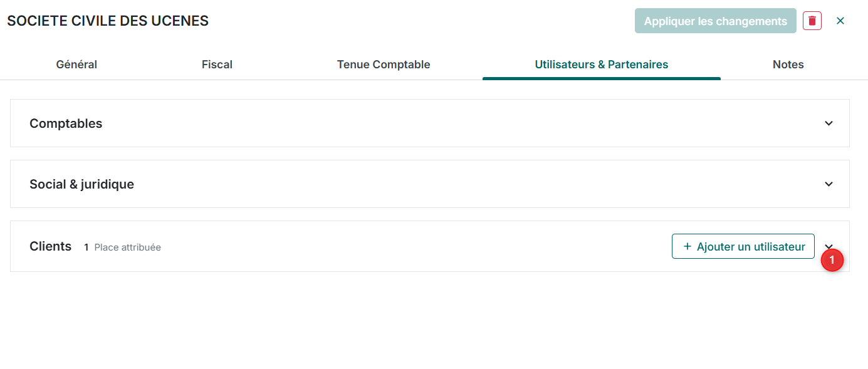Viewport: 868px width, 369px height.
Task: Click the Ajouter un utilisateur button
Action: point(743,246)
